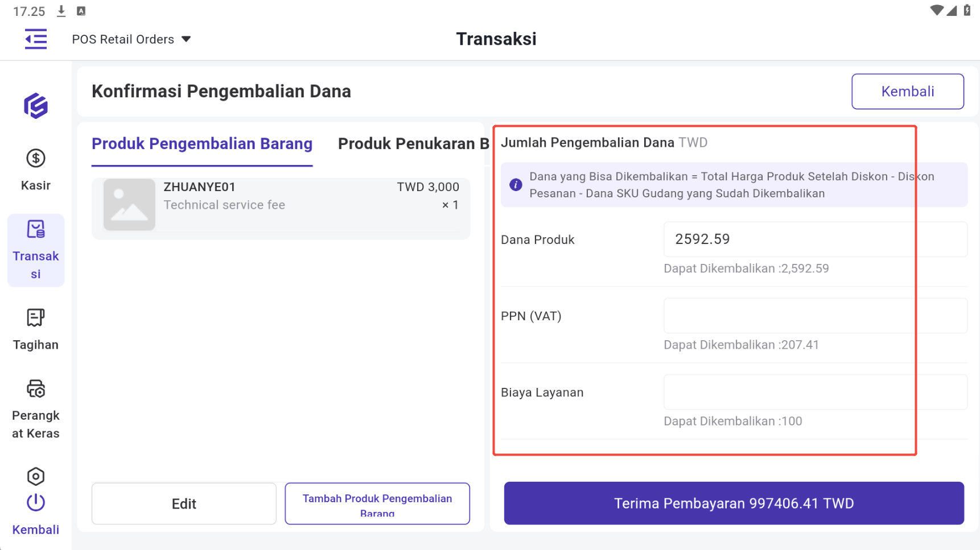Viewport: 980px width, 550px height.
Task: Click Tambah Produk Pengembalian Barang button
Action: point(377,504)
